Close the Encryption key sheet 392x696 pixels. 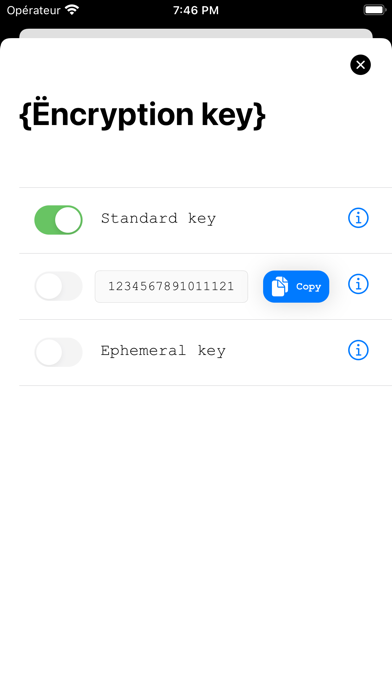coord(360,65)
